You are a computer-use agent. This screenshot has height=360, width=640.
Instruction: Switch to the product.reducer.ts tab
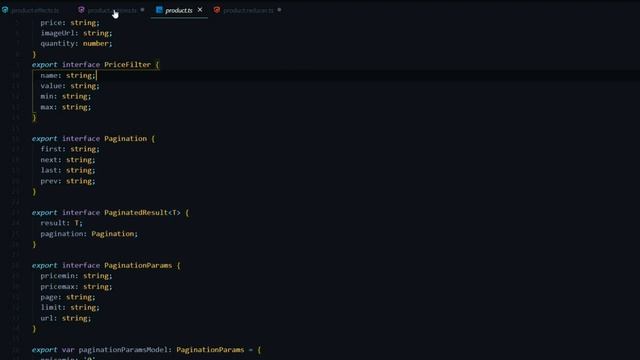[248, 10]
